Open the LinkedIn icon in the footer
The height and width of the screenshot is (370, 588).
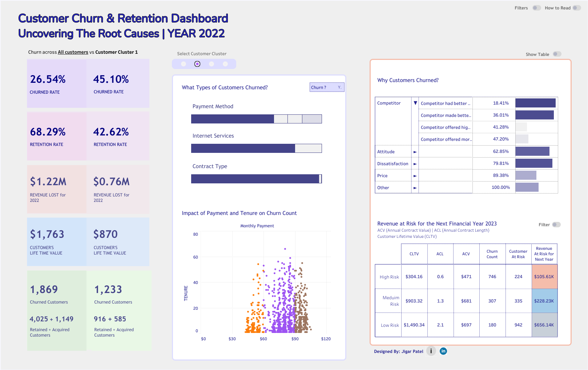coord(443,351)
